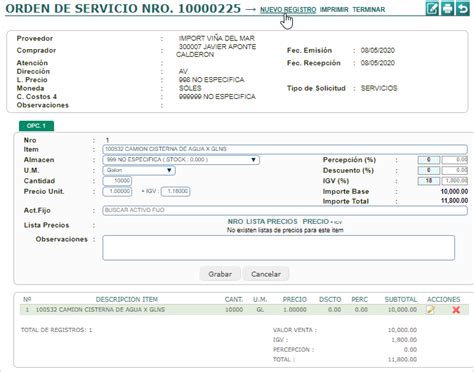Delete the CAMION CISTERNA row red X
Screen dimensions: 474x372
pos(456,310)
